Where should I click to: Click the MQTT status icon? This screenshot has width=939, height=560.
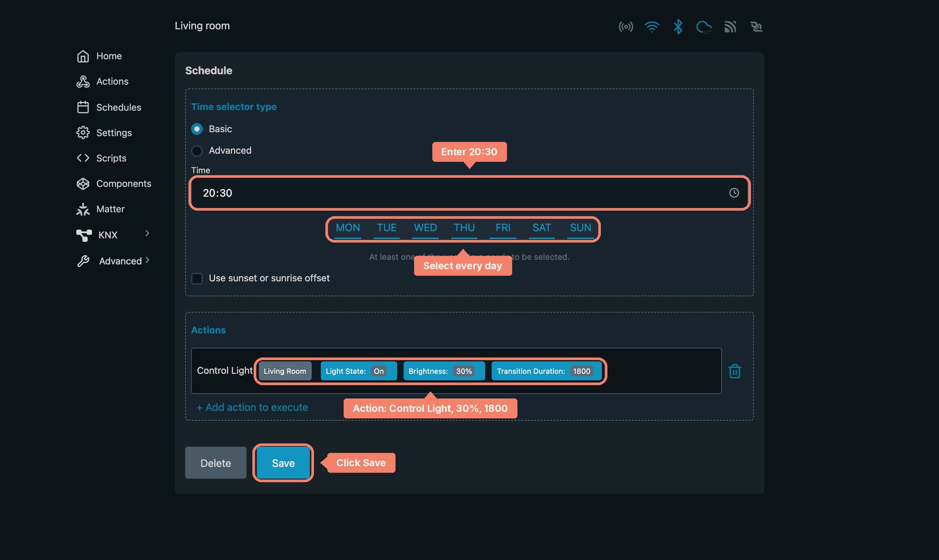click(730, 27)
